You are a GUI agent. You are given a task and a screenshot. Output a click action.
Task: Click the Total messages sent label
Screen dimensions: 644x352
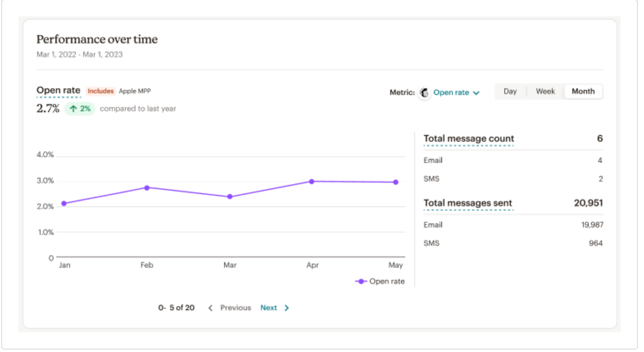click(467, 203)
